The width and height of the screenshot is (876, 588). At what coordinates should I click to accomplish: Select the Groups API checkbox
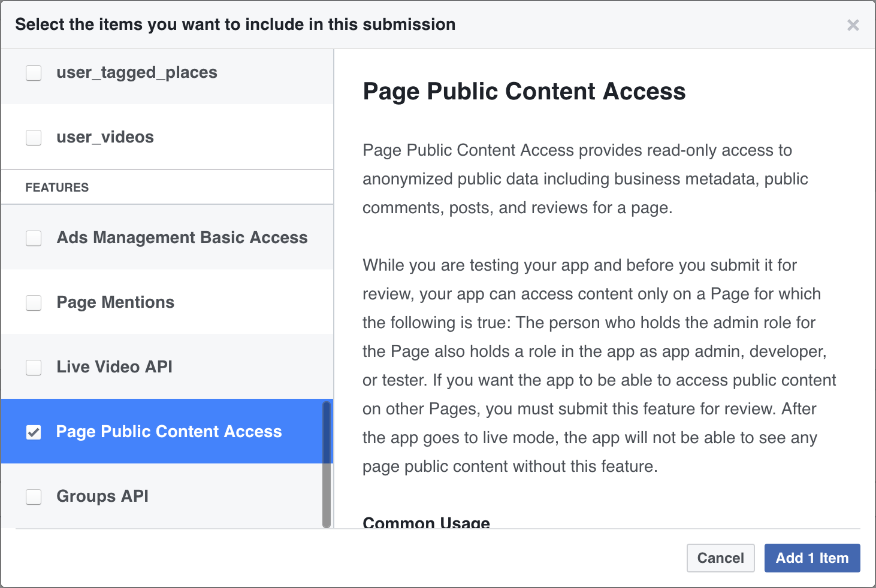pyautogui.click(x=34, y=497)
